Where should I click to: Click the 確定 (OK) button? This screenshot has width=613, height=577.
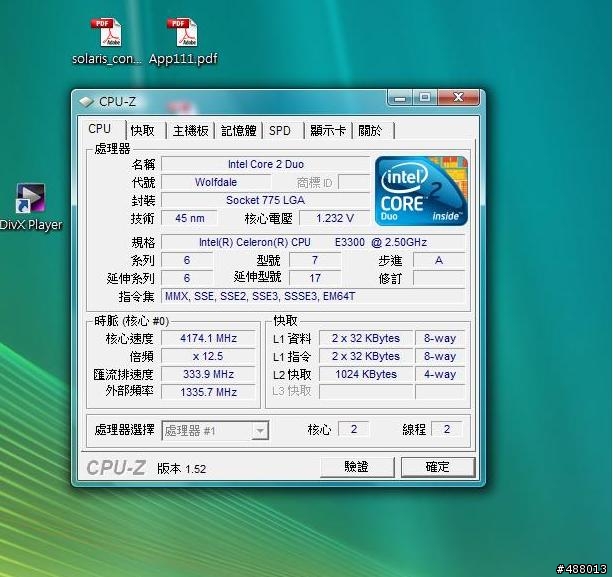point(438,467)
